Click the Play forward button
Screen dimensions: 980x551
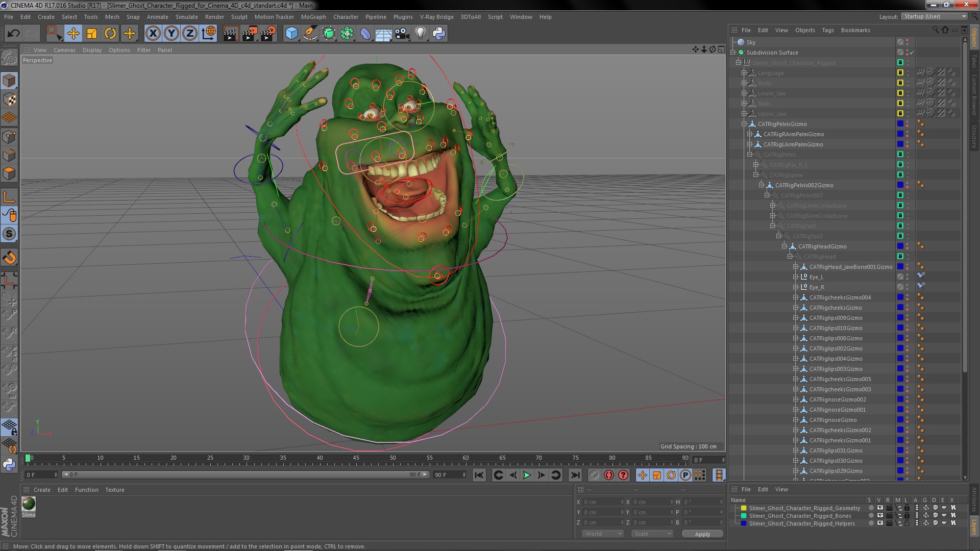(527, 475)
